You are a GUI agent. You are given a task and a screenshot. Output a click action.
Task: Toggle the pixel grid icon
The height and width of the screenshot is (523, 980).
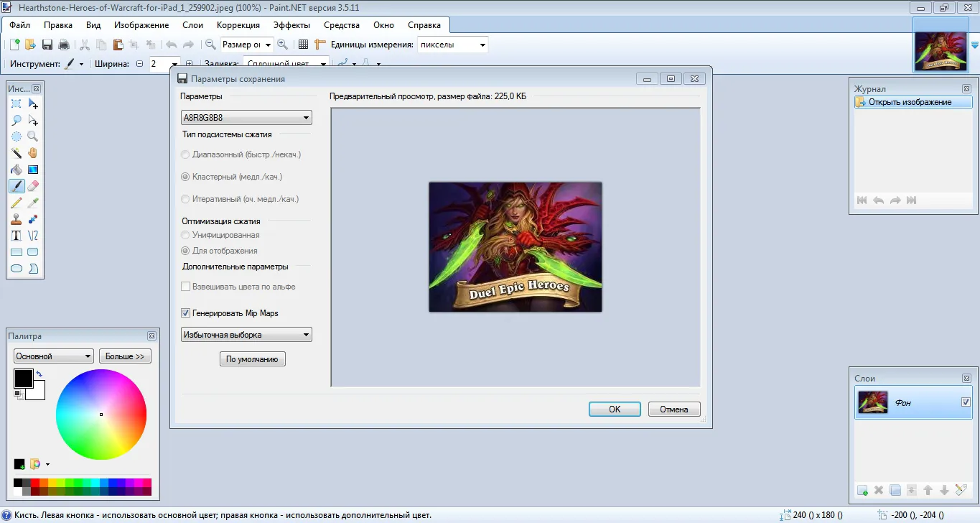[x=304, y=45]
